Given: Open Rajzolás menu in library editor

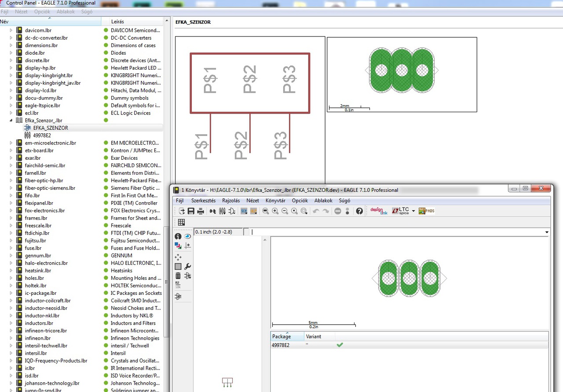Looking at the screenshot, I should [231, 201].
